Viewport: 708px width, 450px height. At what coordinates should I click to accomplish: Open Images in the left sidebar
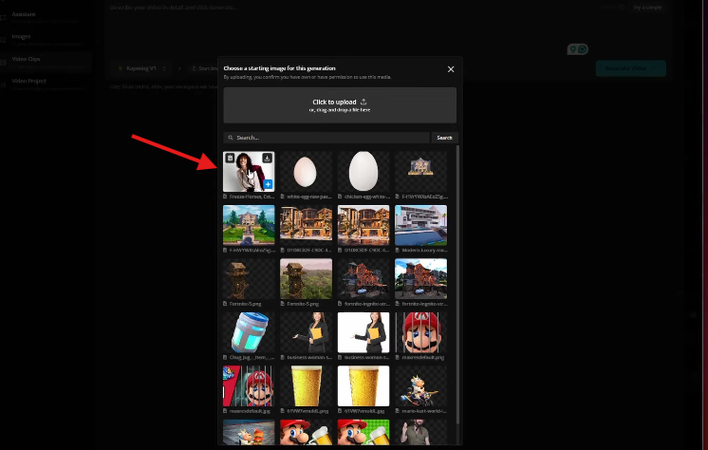(45, 39)
